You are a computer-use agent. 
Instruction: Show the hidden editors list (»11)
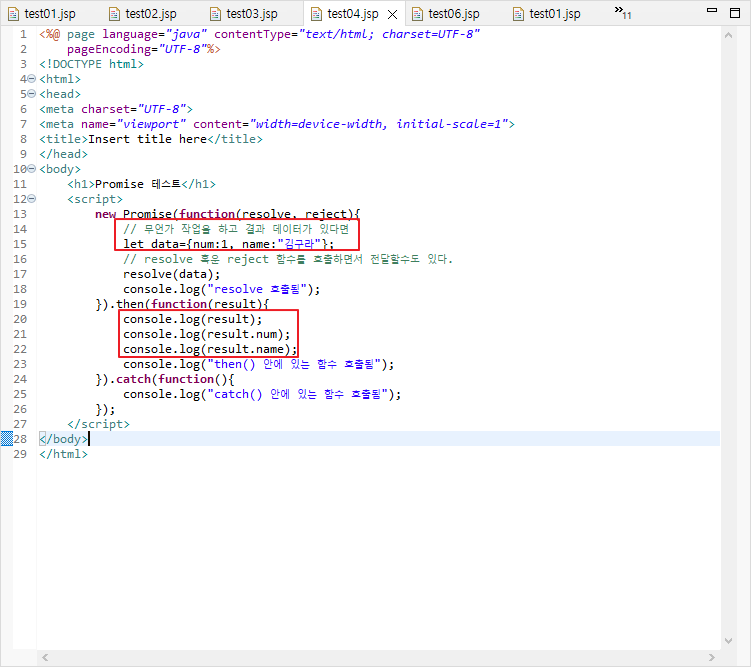coord(623,13)
